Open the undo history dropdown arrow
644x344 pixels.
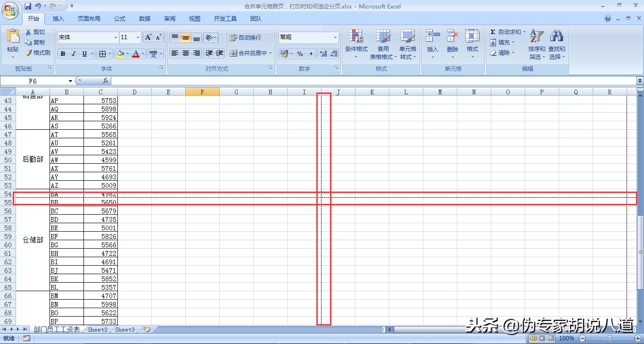point(45,6)
